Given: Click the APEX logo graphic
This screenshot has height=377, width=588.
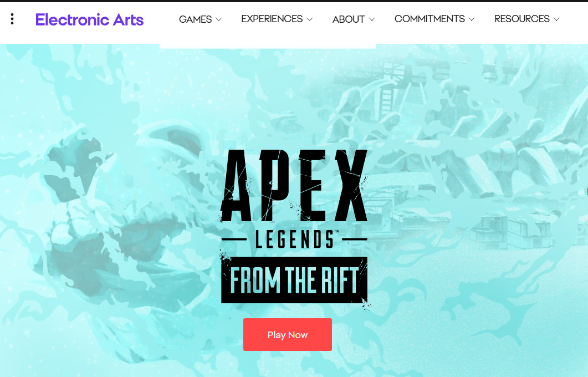Looking at the screenshot, I should pos(294,185).
